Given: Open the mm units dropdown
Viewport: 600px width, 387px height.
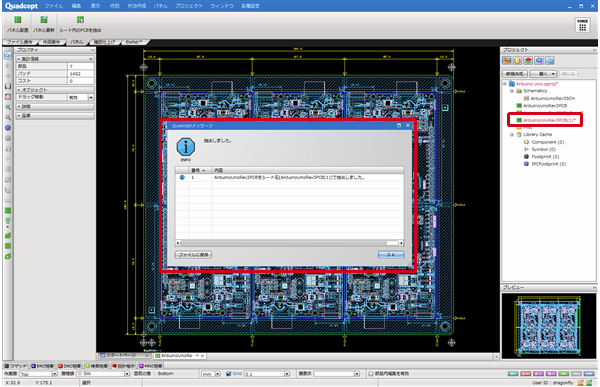Looking at the screenshot, I should click(218, 374).
